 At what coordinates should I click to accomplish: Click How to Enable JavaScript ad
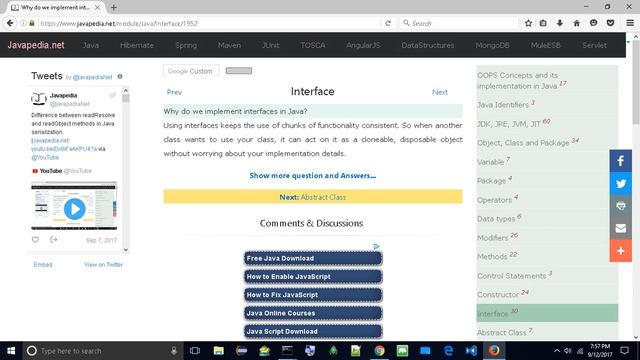click(x=313, y=277)
